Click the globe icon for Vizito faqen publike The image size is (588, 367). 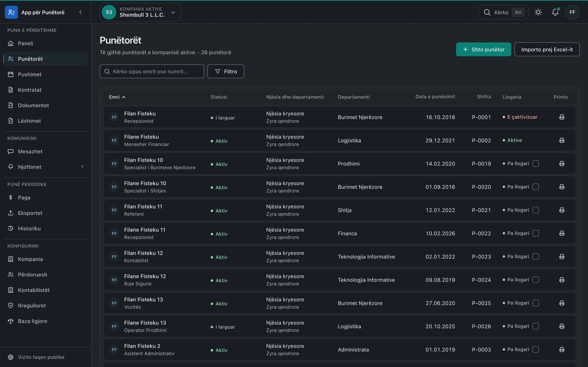pyautogui.click(x=10, y=357)
